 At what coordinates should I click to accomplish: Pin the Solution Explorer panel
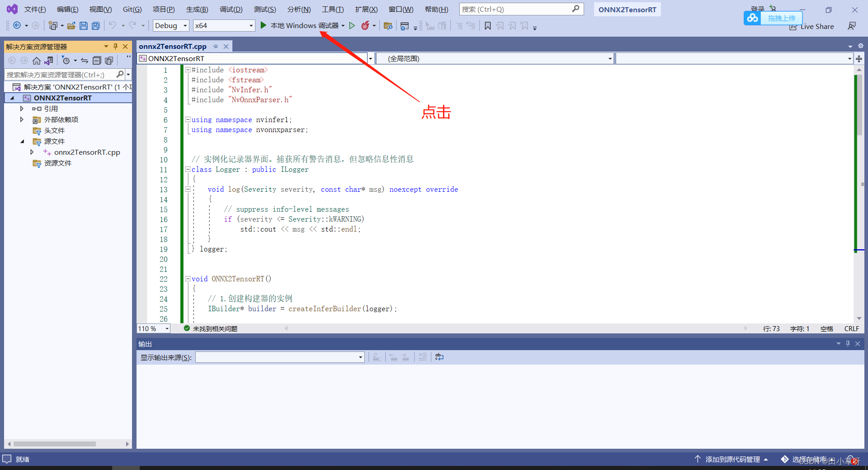pyautogui.click(x=115, y=47)
